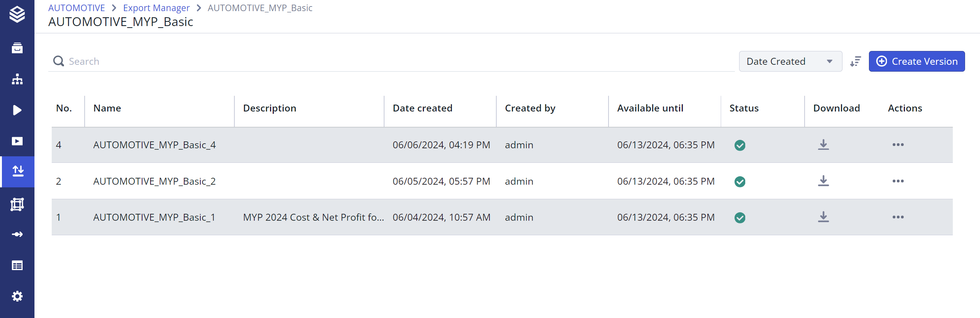This screenshot has height=318, width=980.
Task: Open the video player sidebar icon
Action: [17, 141]
